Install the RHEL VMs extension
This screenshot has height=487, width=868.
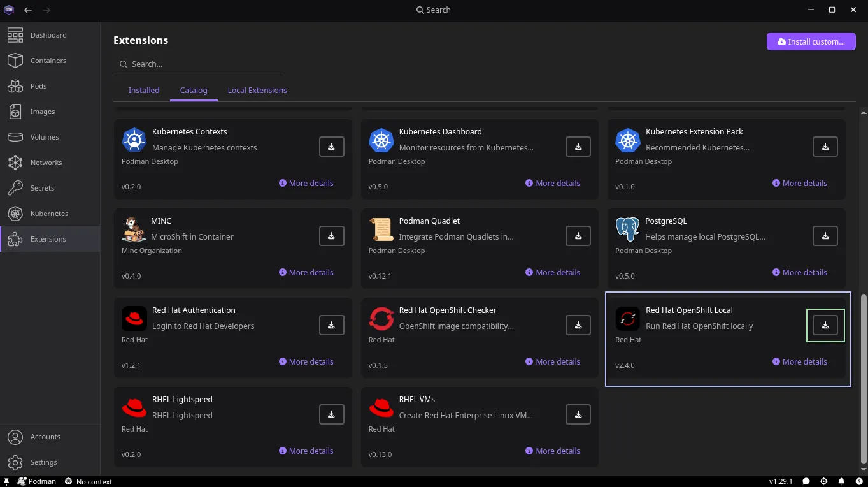pyautogui.click(x=578, y=414)
